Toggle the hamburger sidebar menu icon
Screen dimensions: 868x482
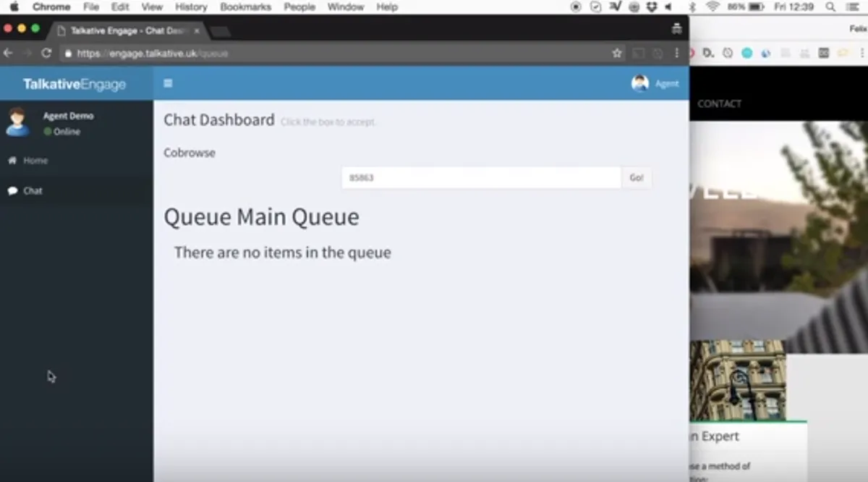[x=168, y=83]
